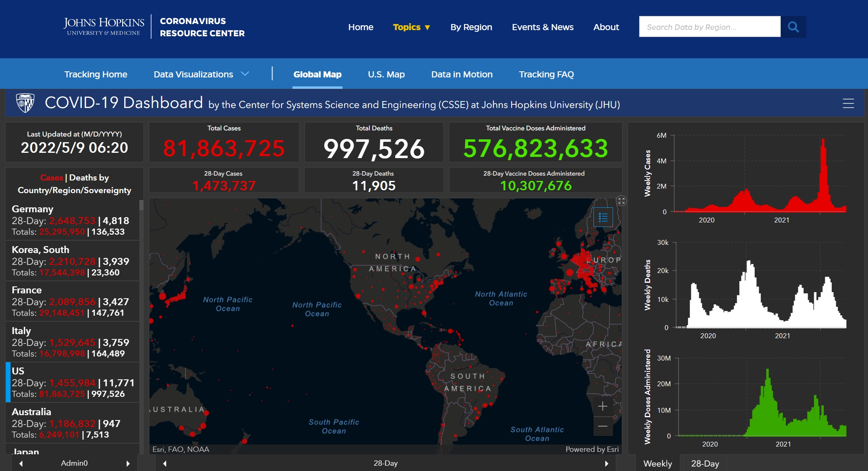Image resolution: width=868 pixels, height=471 pixels.
Task: Open the U.S. Map tab
Action: click(x=386, y=74)
